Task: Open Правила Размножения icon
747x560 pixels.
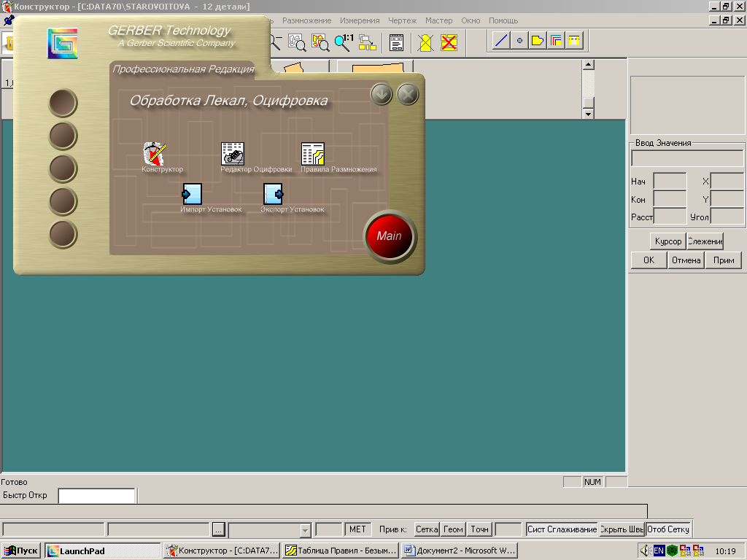Action: pyautogui.click(x=313, y=154)
